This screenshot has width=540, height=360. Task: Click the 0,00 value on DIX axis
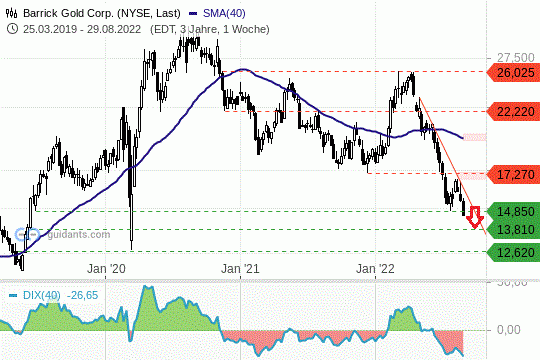point(509,330)
